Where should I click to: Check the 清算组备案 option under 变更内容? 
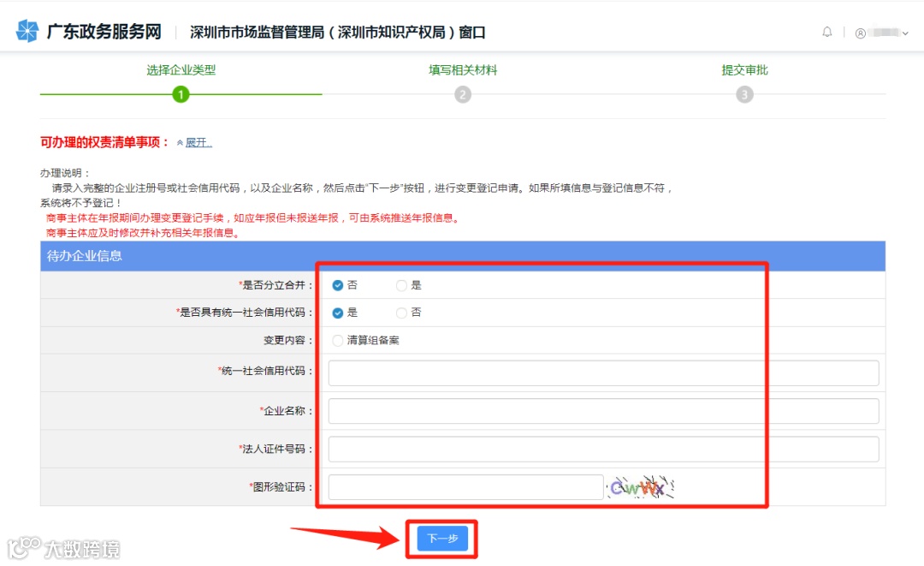[338, 340]
